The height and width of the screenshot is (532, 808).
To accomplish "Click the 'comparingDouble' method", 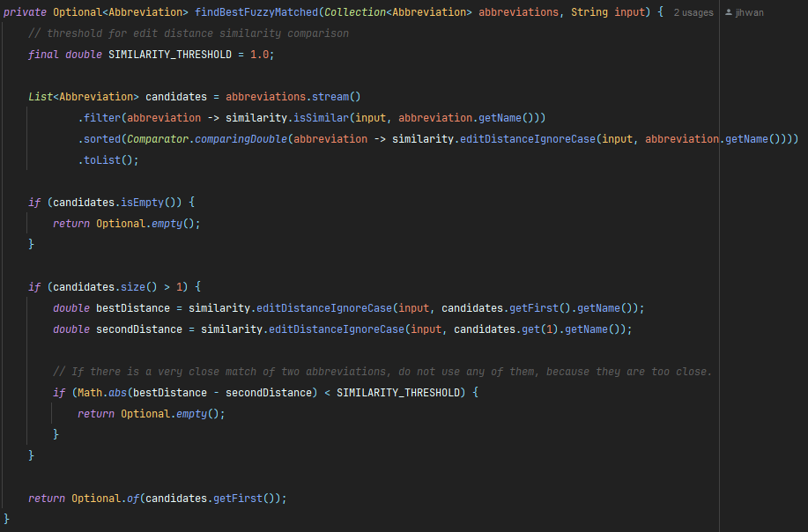I will [x=241, y=138].
